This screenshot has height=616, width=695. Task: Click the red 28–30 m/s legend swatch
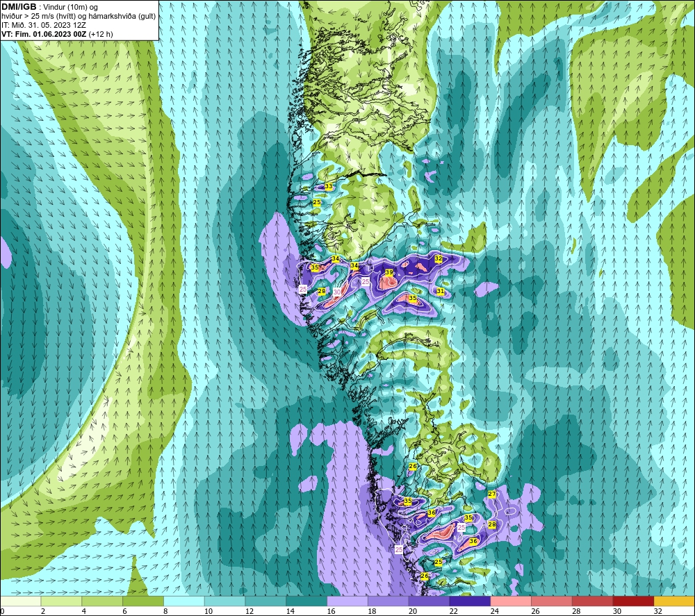click(593, 601)
